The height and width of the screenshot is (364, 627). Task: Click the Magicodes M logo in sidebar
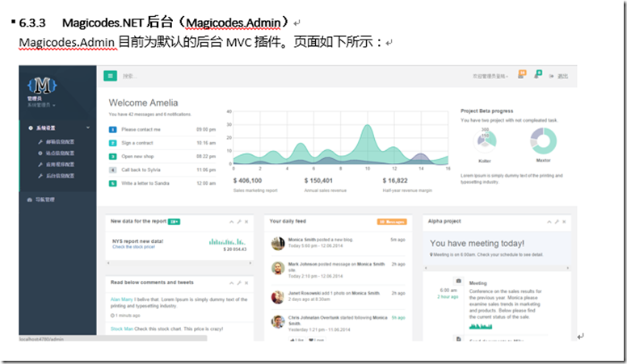pyautogui.click(x=42, y=85)
